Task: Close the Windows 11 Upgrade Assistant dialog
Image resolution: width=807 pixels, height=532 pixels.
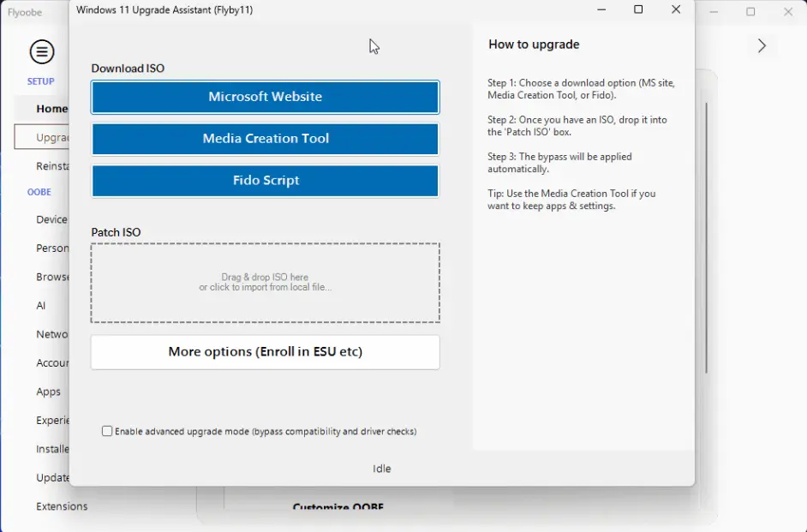Action: [x=676, y=9]
